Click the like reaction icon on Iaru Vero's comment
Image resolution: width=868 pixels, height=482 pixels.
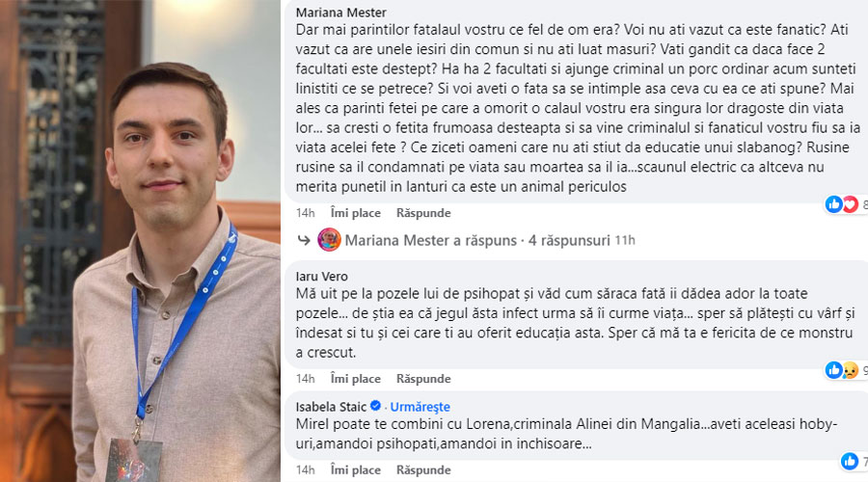click(833, 369)
